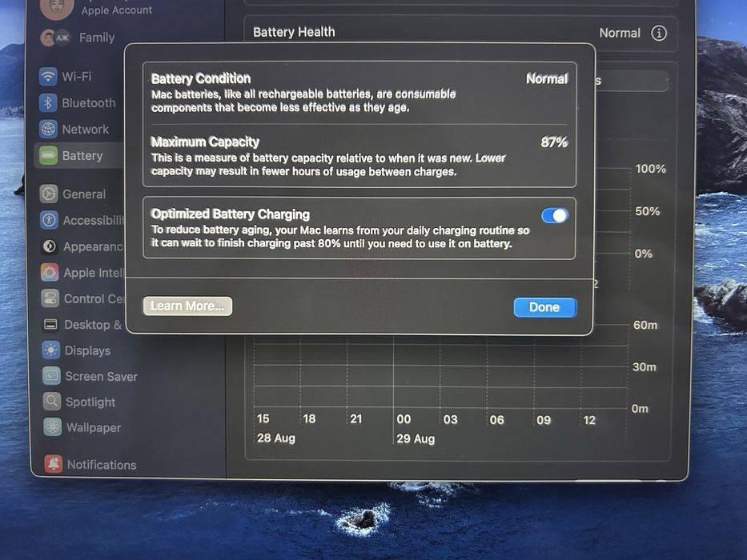Open Apple Account in sidebar
Screen dimensions: 747x560
pos(117,10)
